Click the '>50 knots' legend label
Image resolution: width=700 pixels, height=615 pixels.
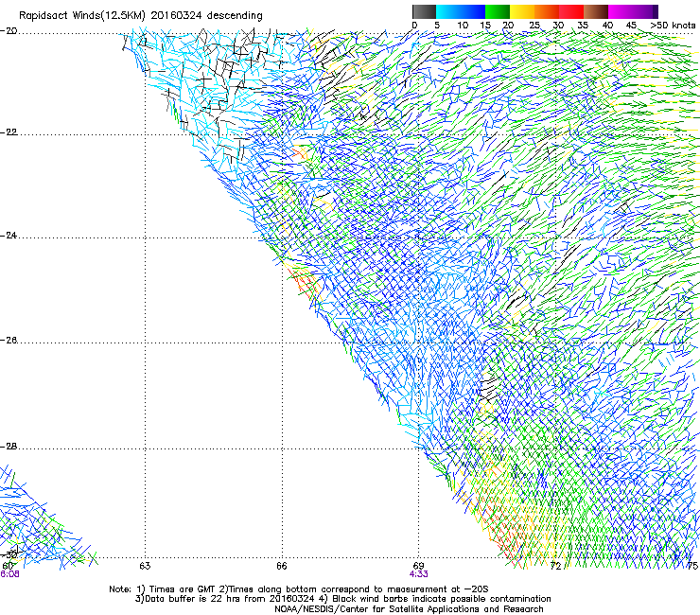(x=673, y=26)
